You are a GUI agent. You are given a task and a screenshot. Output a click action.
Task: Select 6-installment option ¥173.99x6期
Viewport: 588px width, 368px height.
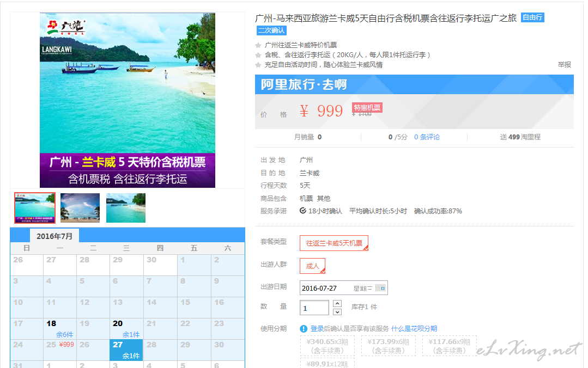[x=388, y=346]
